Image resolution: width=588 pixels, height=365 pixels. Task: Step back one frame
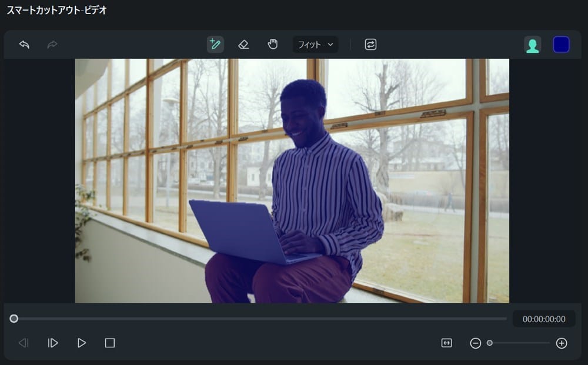(x=24, y=342)
